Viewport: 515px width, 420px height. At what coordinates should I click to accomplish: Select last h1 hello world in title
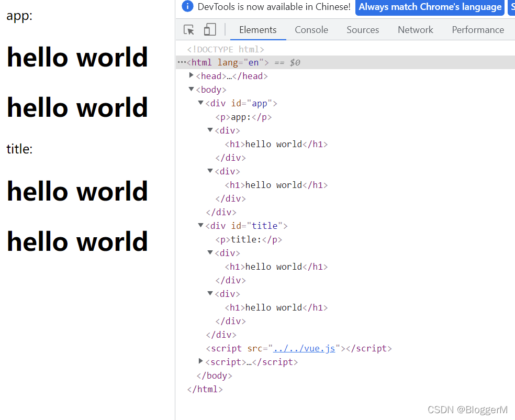[276, 307]
